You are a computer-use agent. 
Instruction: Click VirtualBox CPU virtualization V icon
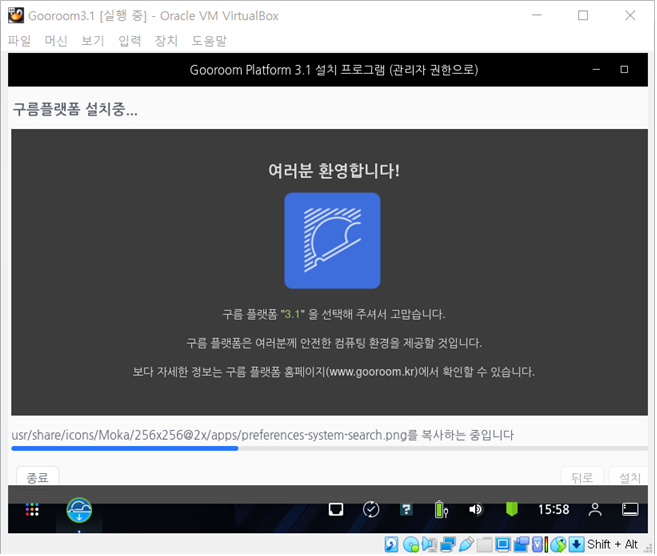538,544
